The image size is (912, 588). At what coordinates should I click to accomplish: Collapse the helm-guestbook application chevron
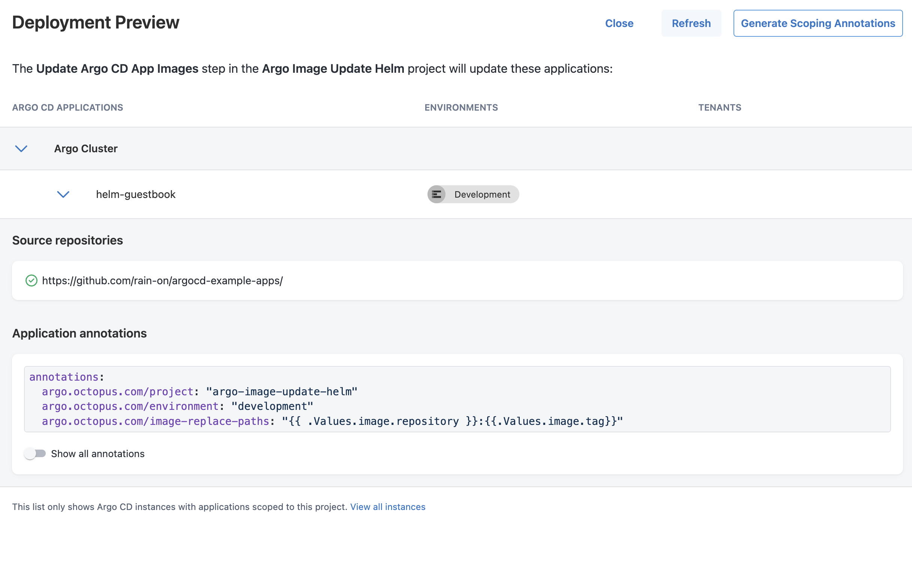coord(63,194)
